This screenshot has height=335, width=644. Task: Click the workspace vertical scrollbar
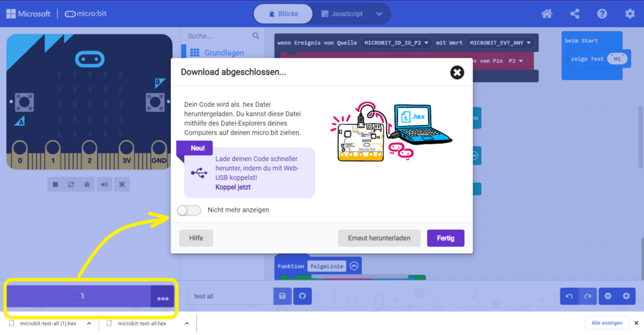coord(641,137)
